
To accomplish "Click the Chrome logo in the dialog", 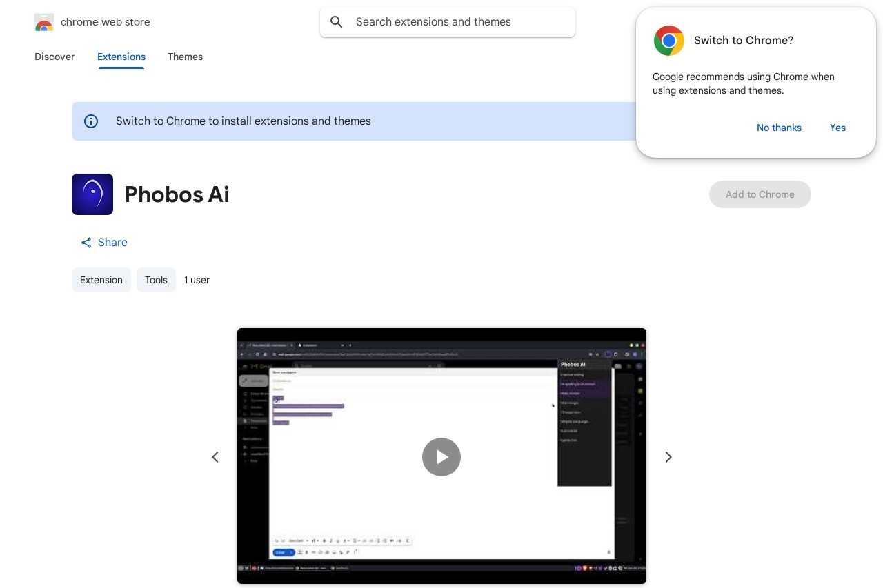I will tap(668, 41).
